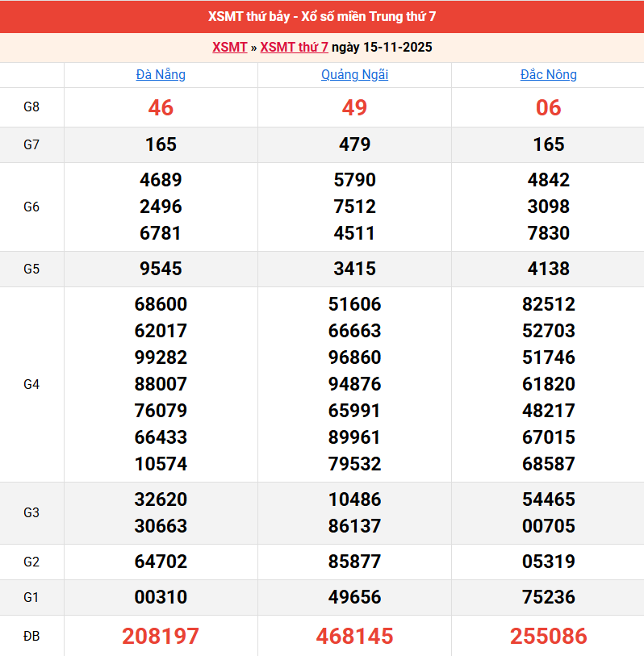Select the G7 number 479
644x656 pixels.
coord(354,144)
